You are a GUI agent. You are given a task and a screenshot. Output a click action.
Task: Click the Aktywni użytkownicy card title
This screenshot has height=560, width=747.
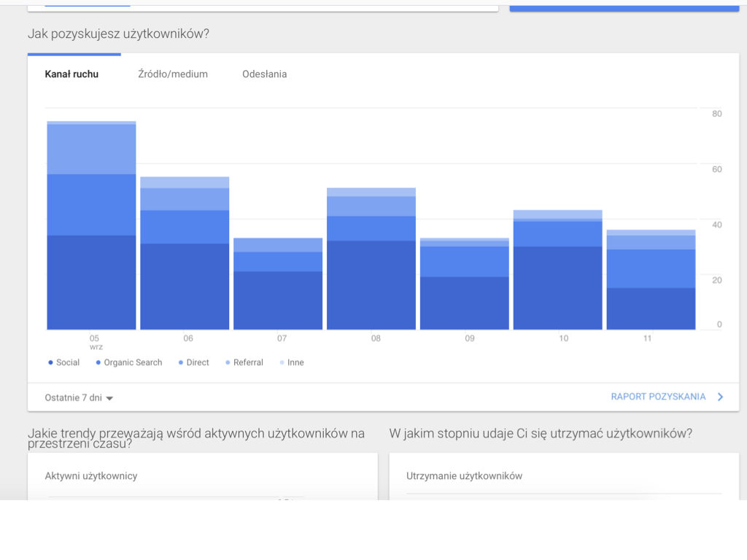91,475
